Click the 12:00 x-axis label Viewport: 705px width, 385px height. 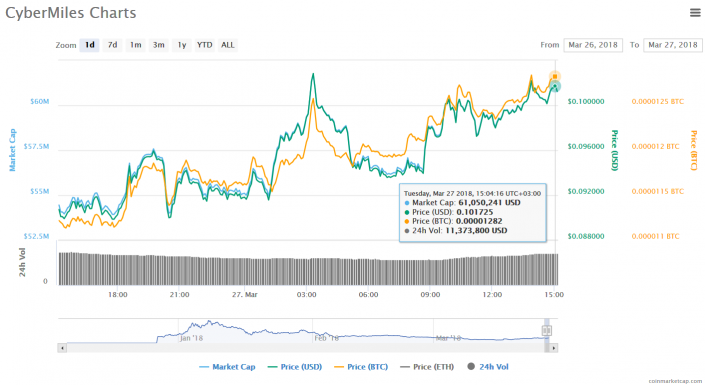click(x=492, y=295)
